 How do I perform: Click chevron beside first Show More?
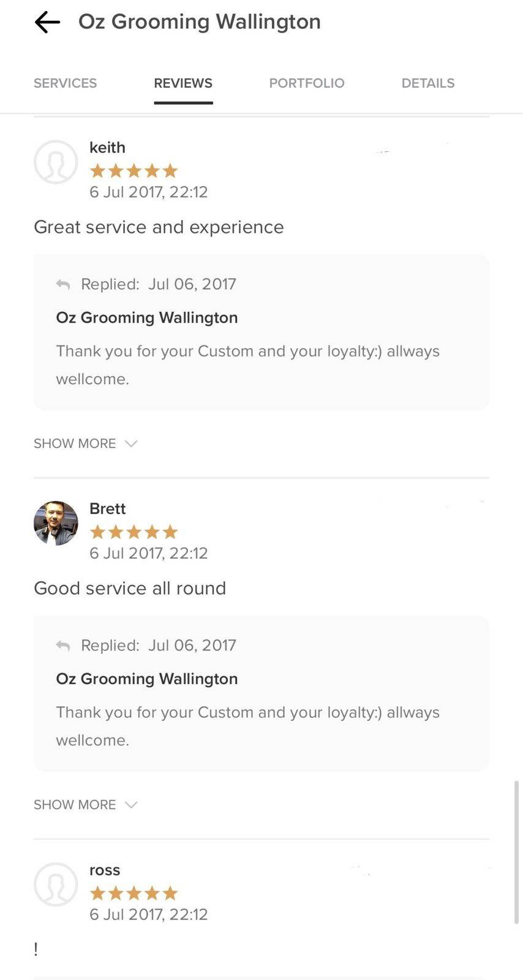131,443
